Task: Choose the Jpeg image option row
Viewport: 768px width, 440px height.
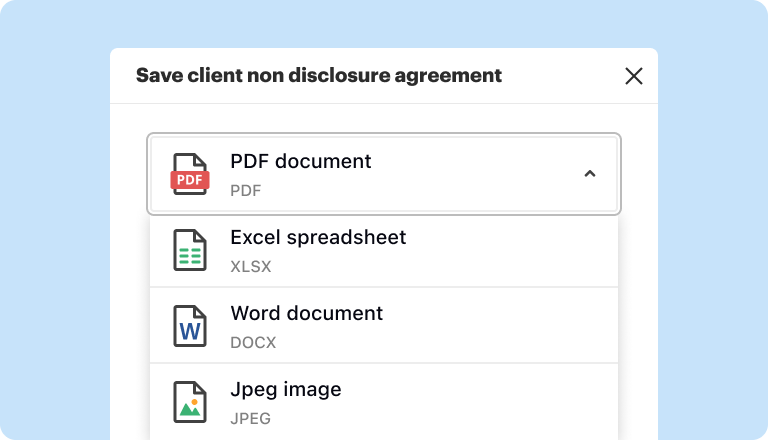Action: 384,401
